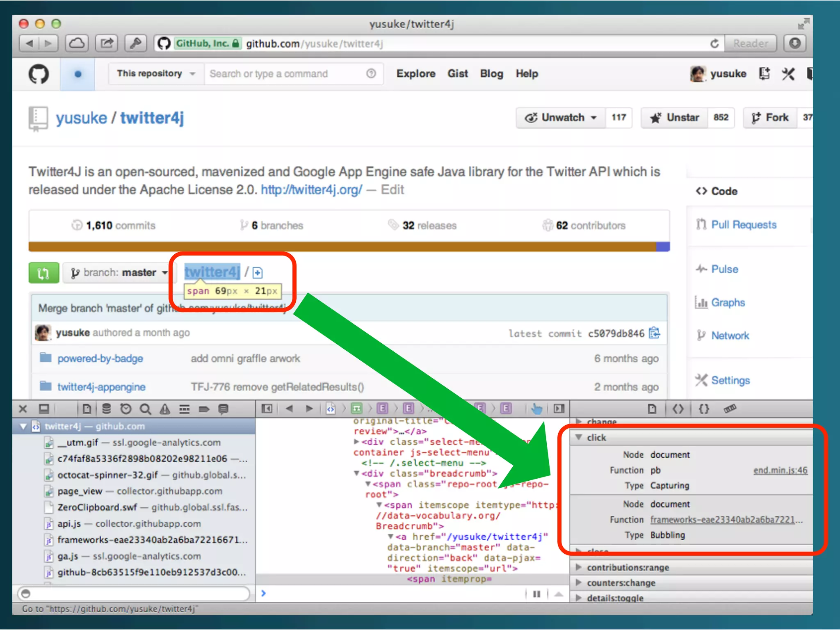Click the create new file plus icon
The width and height of the screenshot is (840, 630).
pyautogui.click(x=258, y=272)
